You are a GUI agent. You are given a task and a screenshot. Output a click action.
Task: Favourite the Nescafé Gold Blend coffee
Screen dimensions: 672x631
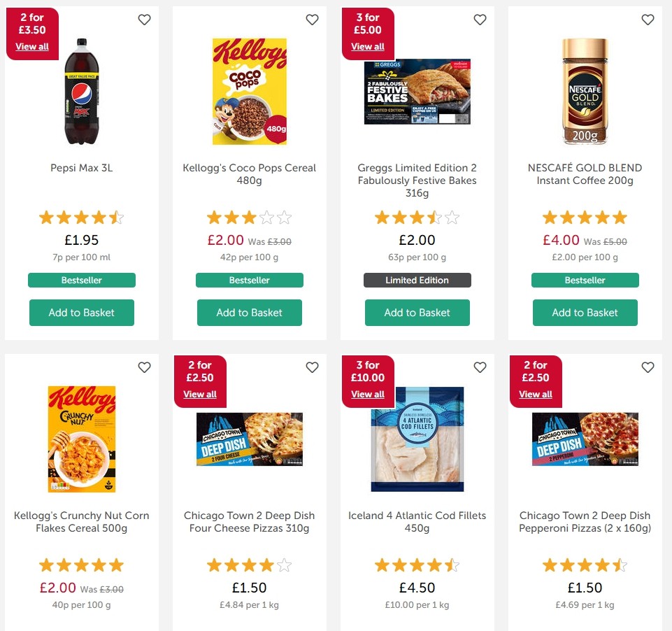coord(648,20)
